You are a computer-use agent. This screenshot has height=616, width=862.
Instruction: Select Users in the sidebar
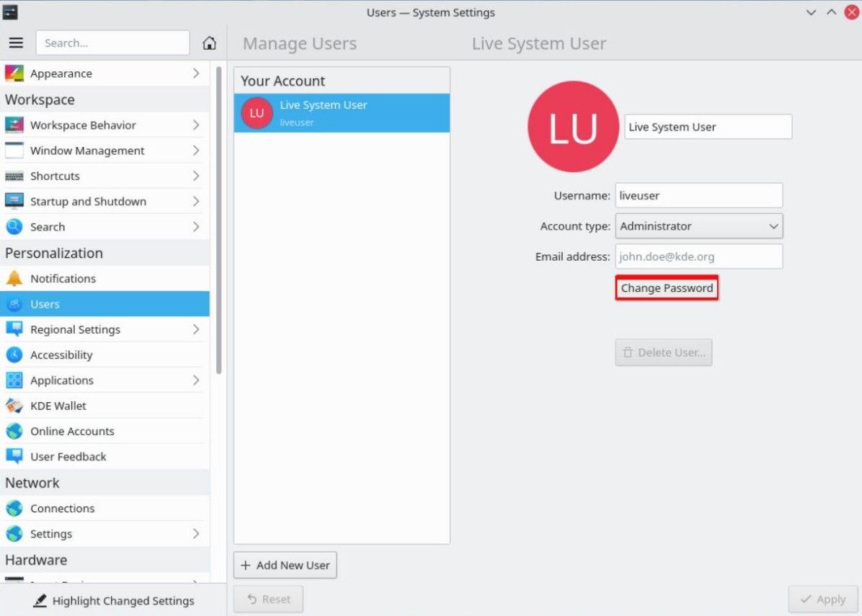(45, 303)
